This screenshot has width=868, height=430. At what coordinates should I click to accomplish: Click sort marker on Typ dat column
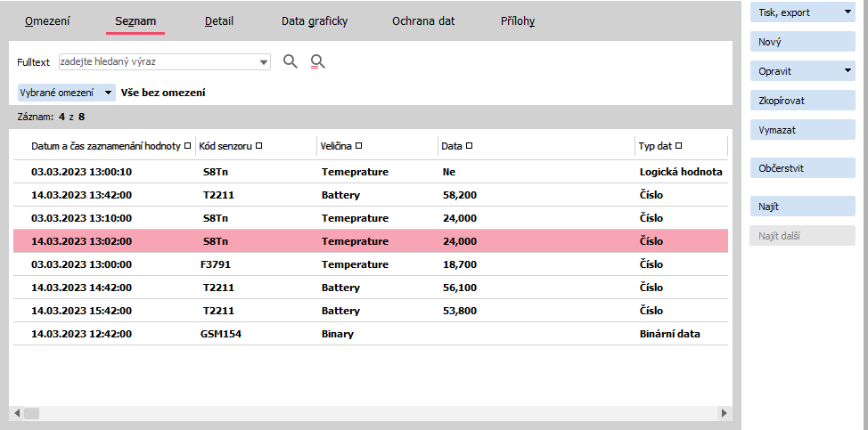679,146
